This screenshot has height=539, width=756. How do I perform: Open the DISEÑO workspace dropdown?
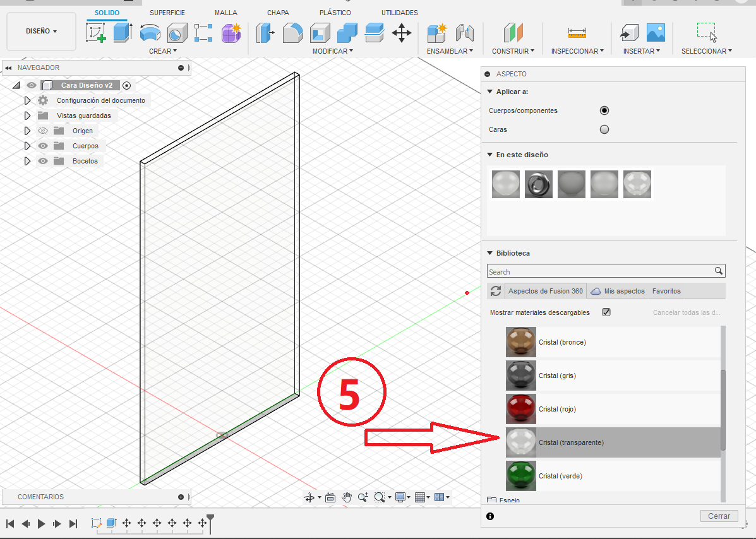[42, 32]
